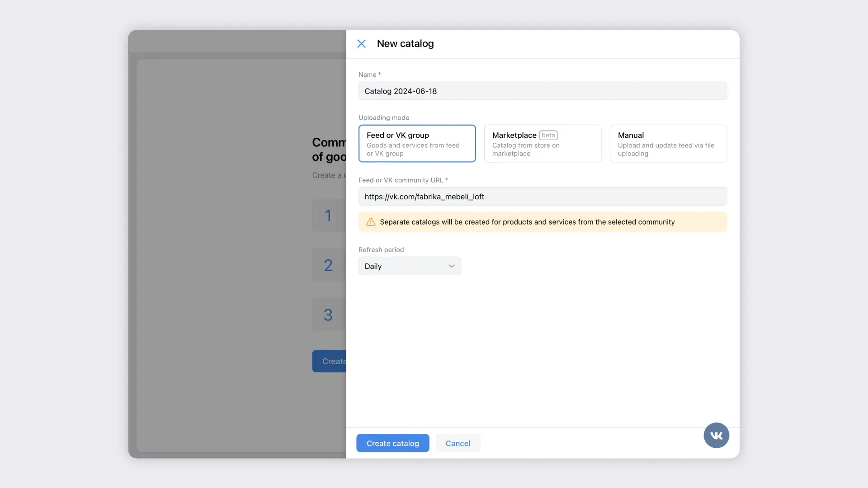868x488 pixels.
Task: Click the warning triangle icon in notice
Action: click(x=371, y=222)
